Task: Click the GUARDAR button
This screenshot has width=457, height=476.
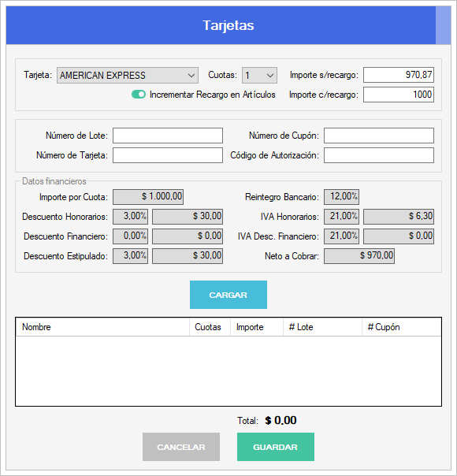Action: [276, 447]
